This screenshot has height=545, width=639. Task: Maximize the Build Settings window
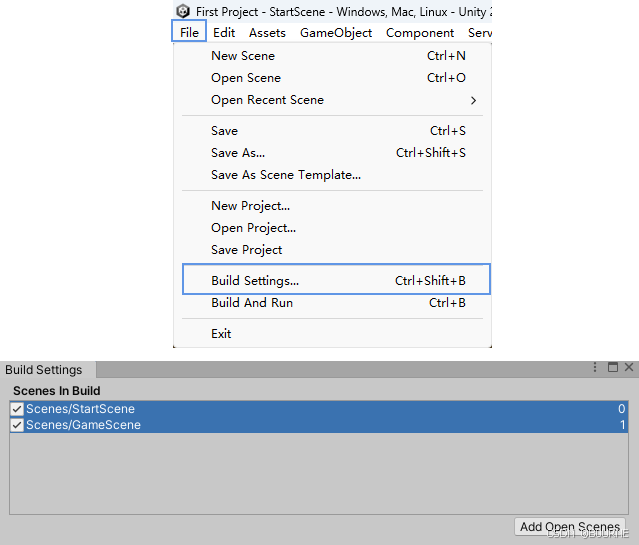pyautogui.click(x=613, y=367)
